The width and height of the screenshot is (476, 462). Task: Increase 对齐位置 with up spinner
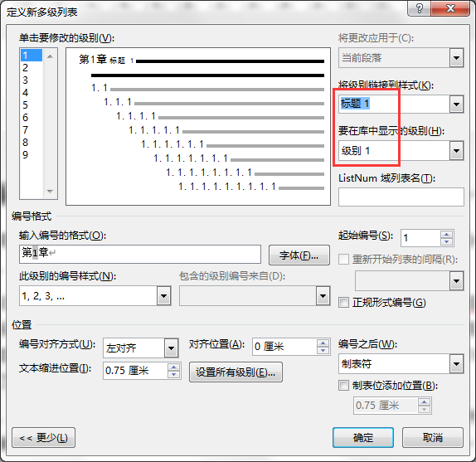coord(323,343)
